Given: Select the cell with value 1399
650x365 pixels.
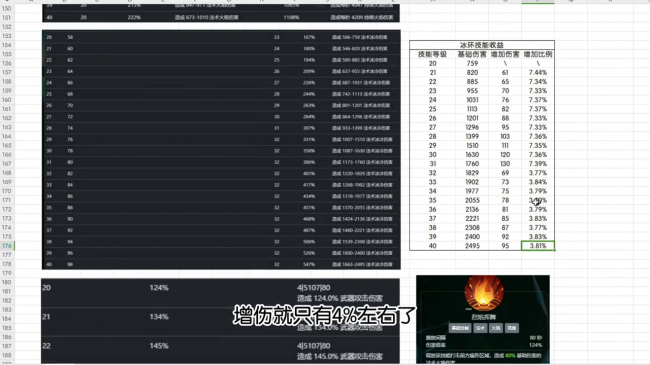Looking at the screenshot, I should (x=472, y=136).
